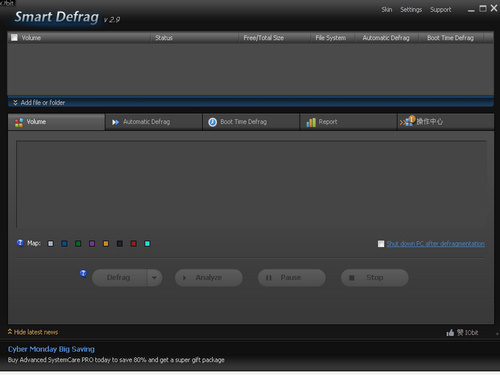Minimize the Smart Defrag window

471,10
